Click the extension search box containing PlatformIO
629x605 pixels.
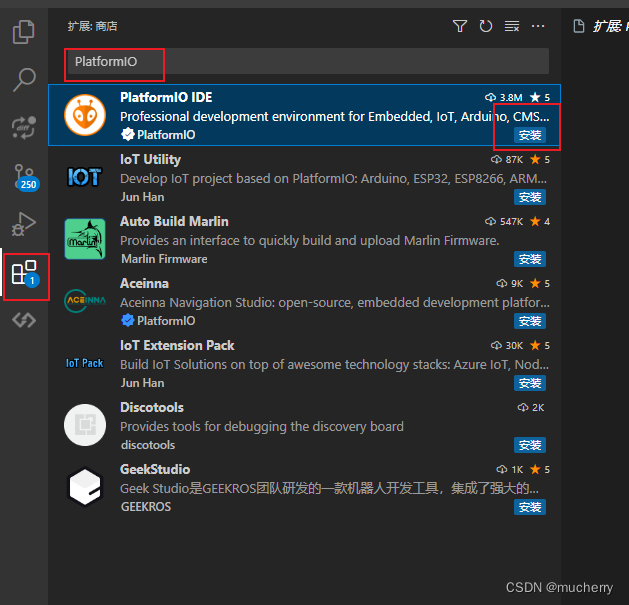308,61
